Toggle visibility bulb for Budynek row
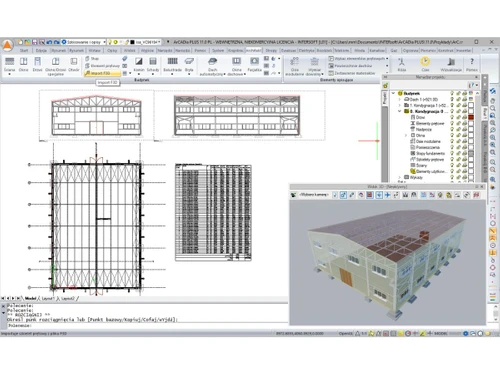This screenshot has height=375, width=500. tap(452, 93)
